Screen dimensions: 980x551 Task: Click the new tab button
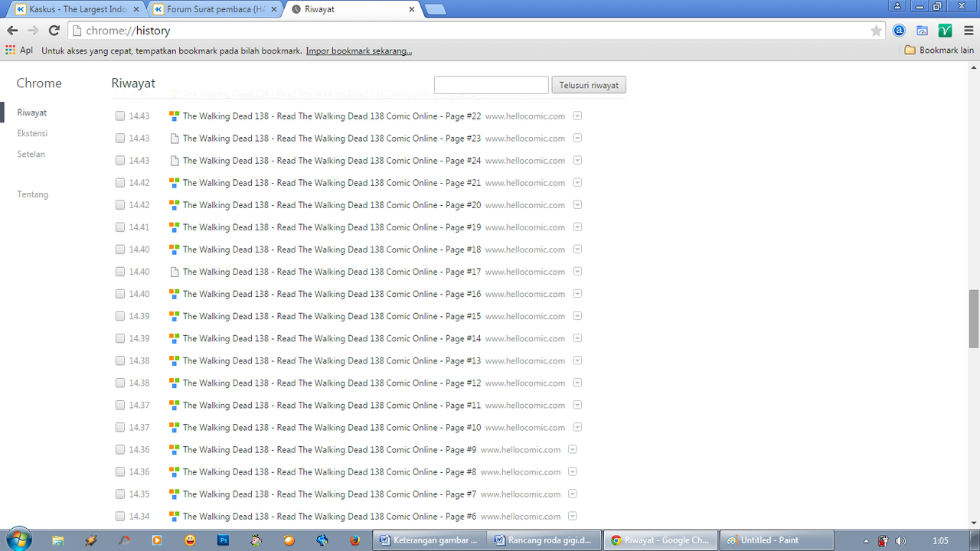tap(435, 9)
